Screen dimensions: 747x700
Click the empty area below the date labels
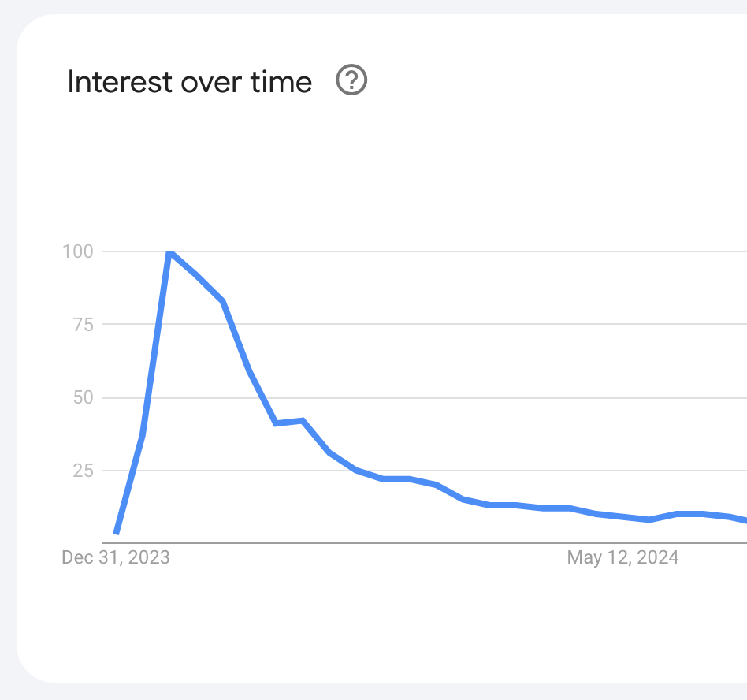(x=378, y=623)
